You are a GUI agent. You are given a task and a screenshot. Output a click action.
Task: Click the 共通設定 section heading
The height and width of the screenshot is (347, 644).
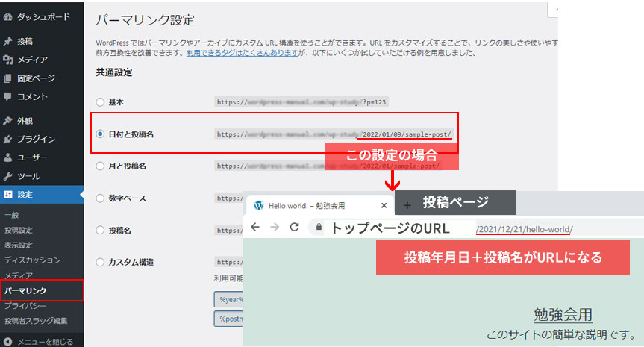click(114, 72)
